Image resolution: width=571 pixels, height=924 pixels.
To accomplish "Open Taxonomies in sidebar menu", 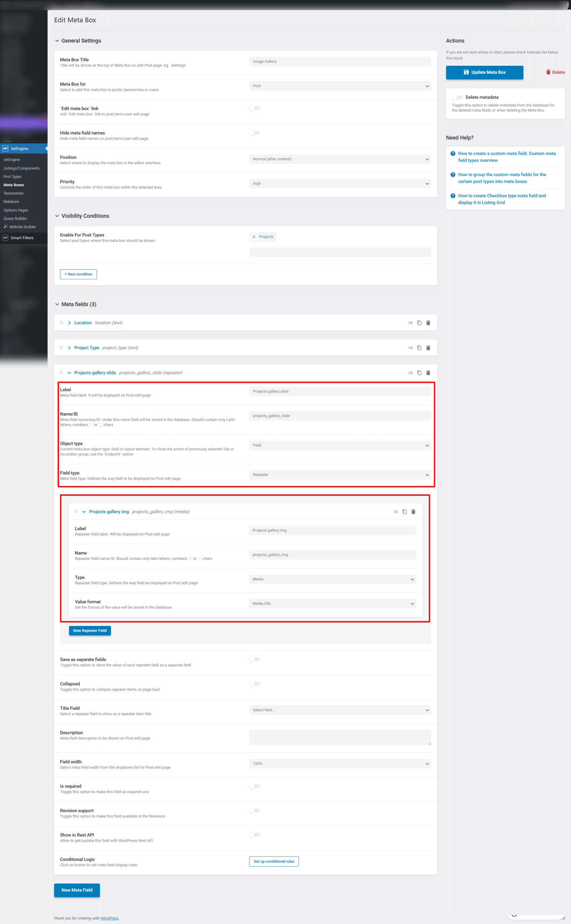I will [14, 193].
